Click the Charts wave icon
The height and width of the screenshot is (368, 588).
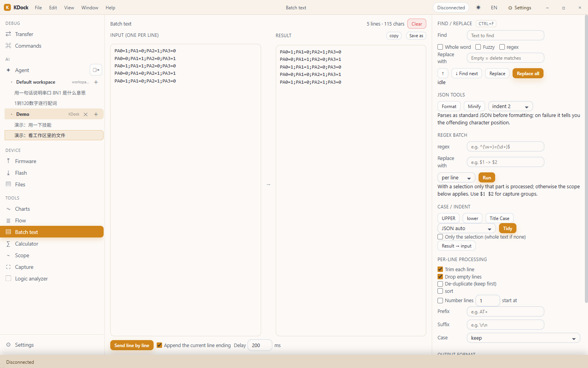click(x=8, y=209)
